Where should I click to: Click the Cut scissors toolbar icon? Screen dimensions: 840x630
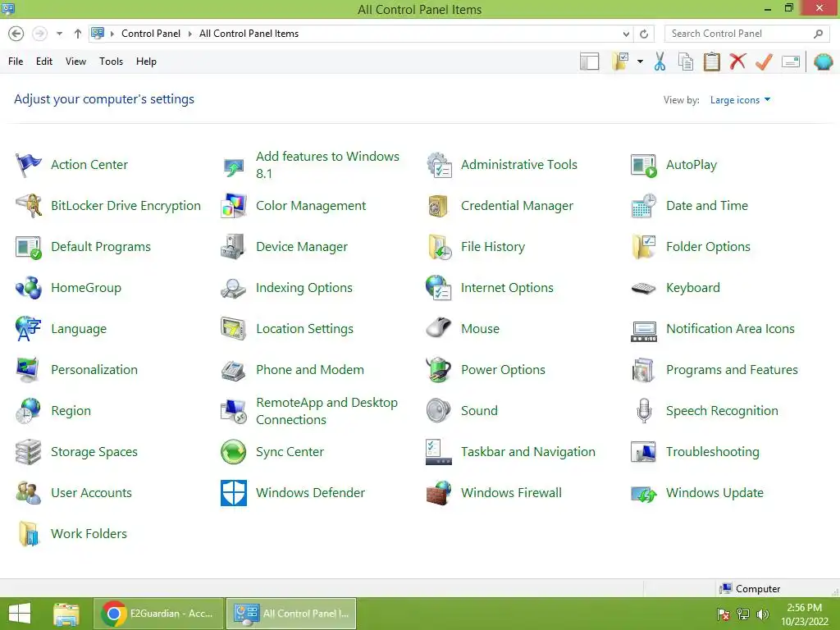pos(660,62)
